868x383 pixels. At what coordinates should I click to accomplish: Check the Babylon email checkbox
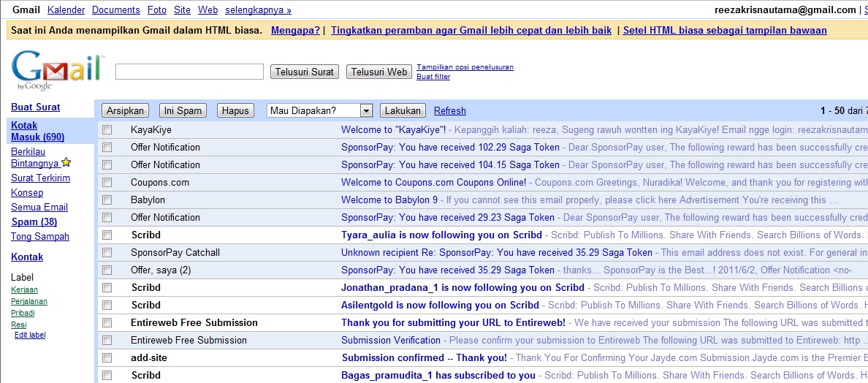pos(107,200)
